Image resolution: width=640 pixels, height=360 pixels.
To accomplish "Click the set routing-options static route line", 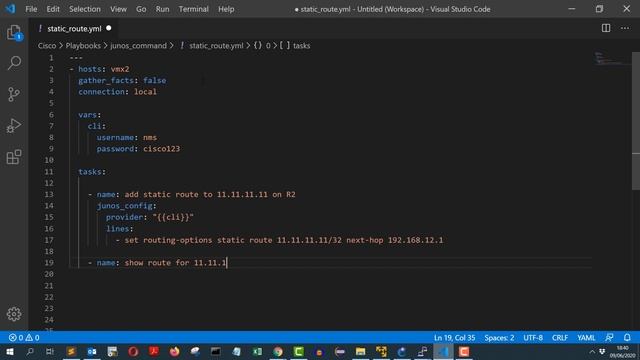I will point(279,240).
